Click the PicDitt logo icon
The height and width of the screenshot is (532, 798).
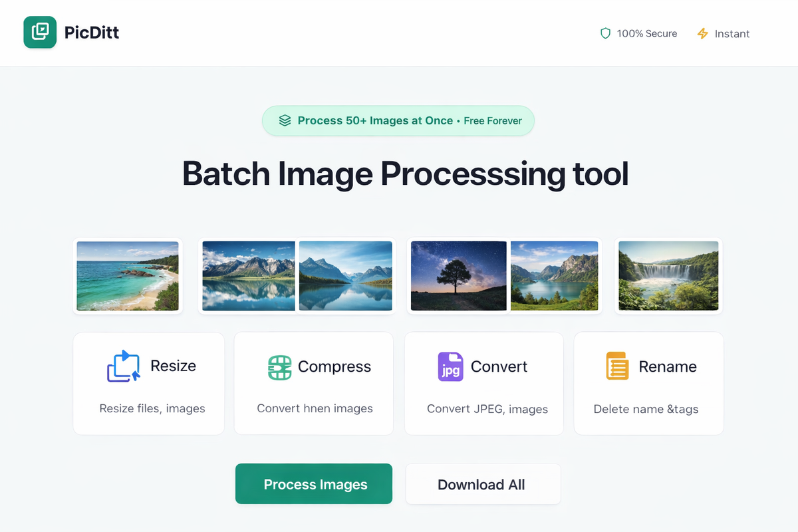click(x=40, y=32)
